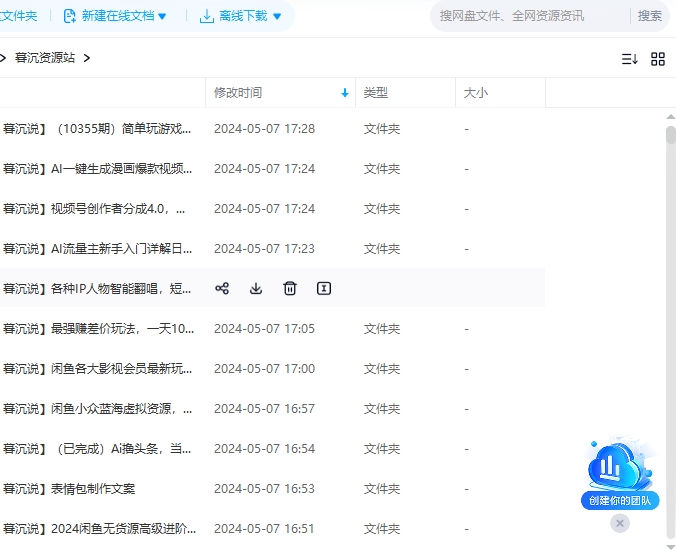
Task: Focus the 搜网盘文件 search field
Action: [x=530, y=16]
